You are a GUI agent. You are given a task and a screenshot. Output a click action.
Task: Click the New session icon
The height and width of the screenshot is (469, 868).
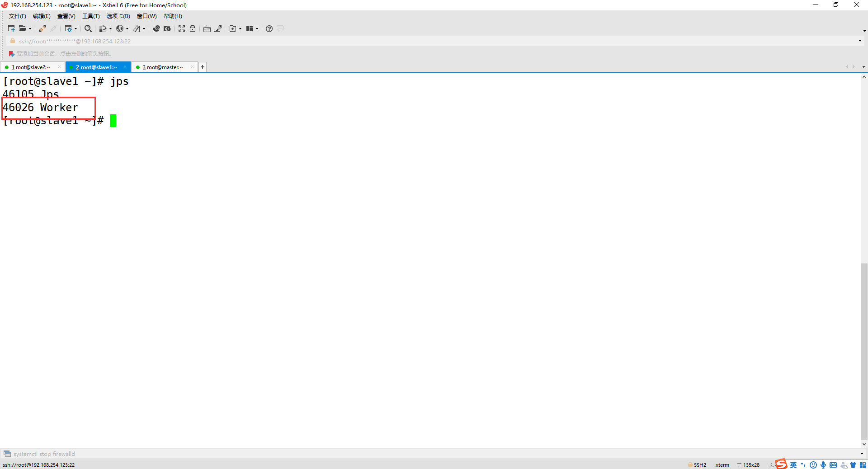11,28
